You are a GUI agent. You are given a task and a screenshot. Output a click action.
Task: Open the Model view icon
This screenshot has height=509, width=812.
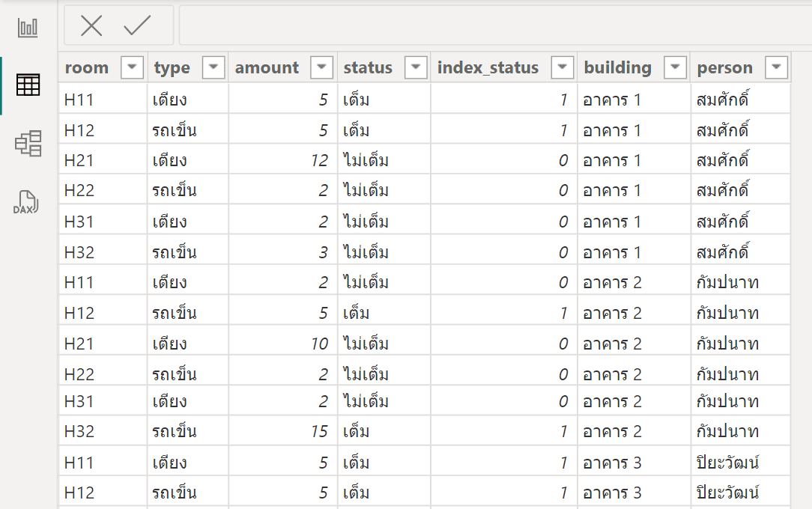[x=28, y=143]
